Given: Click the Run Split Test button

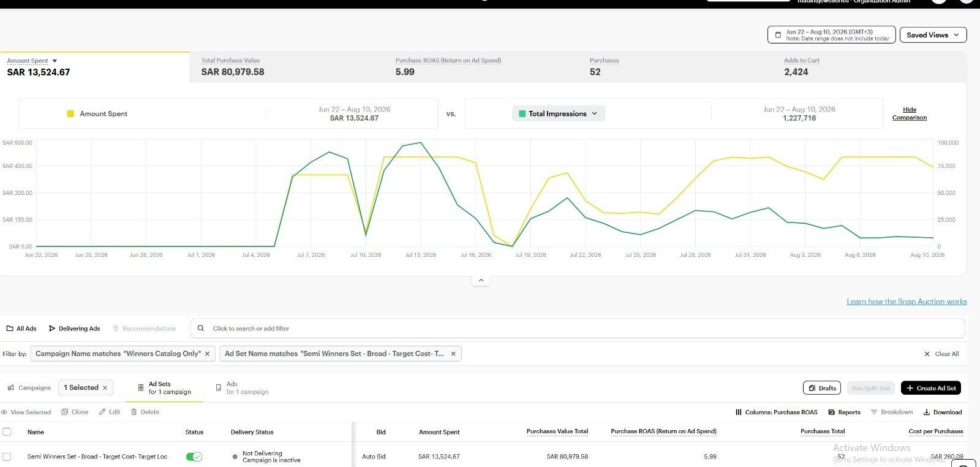Looking at the screenshot, I should click(871, 388).
